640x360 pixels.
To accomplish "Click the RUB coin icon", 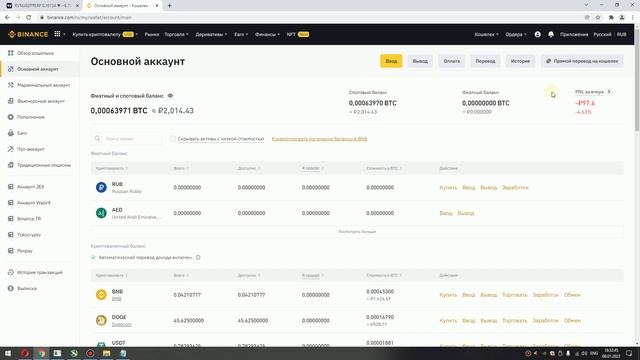I will (101, 187).
